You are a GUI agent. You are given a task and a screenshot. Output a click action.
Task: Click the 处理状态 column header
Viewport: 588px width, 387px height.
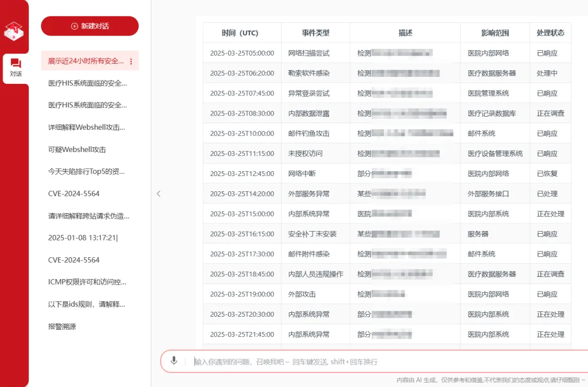tap(550, 33)
